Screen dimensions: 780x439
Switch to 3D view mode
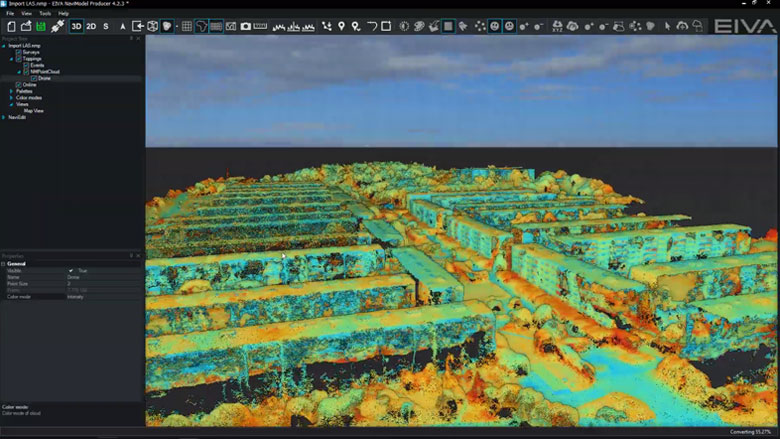tap(77, 26)
